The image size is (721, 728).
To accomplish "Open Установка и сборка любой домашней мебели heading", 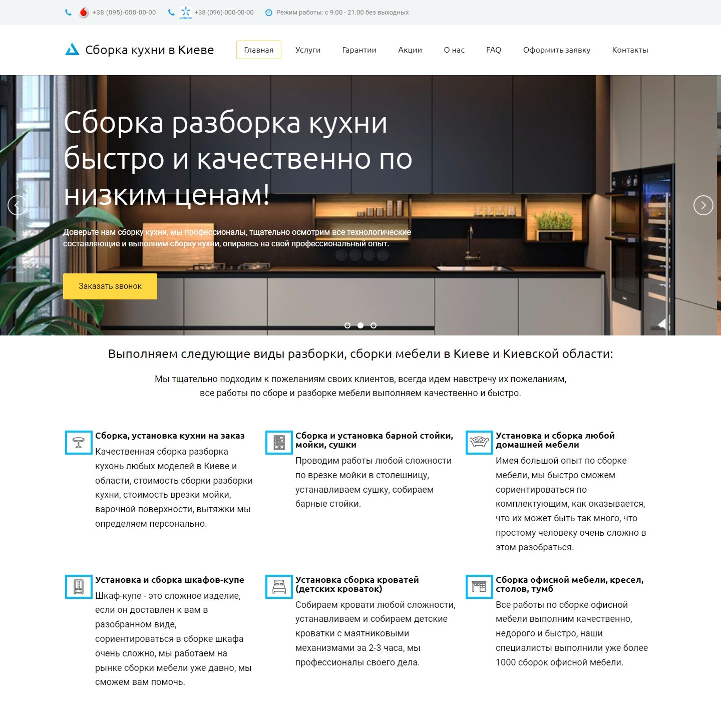I will click(x=555, y=440).
